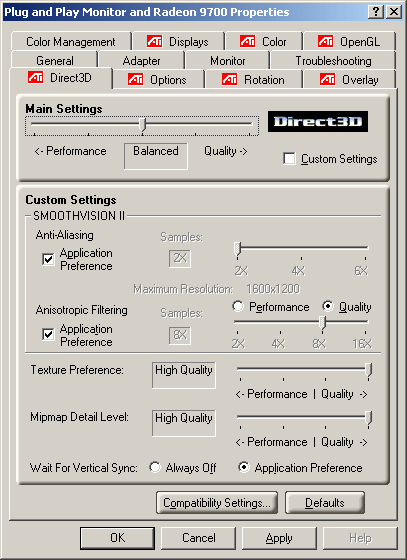The image size is (407, 560).
Task: Click the Main Settings heading text
Action: 64,109
